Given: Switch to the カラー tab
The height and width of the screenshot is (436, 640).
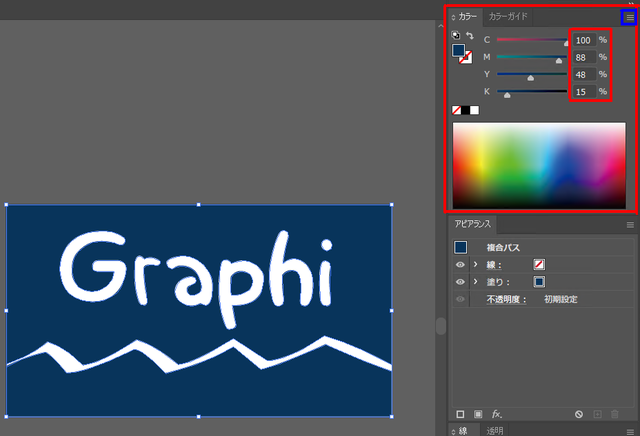Looking at the screenshot, I should 467,17.
